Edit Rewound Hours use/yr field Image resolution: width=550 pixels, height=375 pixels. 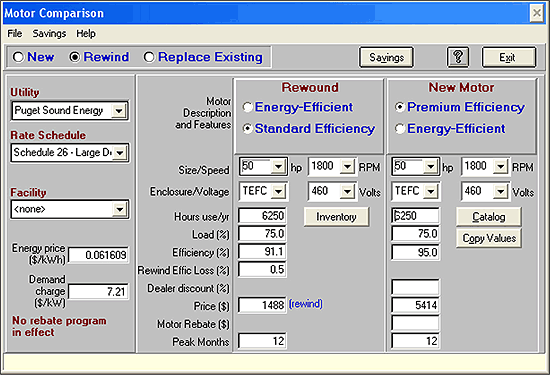[x=262, y=216]
